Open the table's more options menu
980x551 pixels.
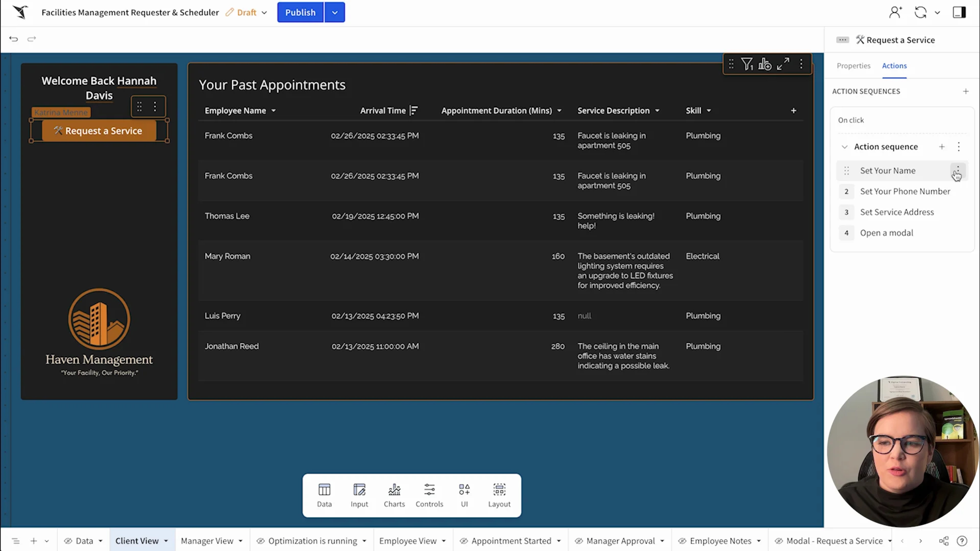(x=801, y=64)
